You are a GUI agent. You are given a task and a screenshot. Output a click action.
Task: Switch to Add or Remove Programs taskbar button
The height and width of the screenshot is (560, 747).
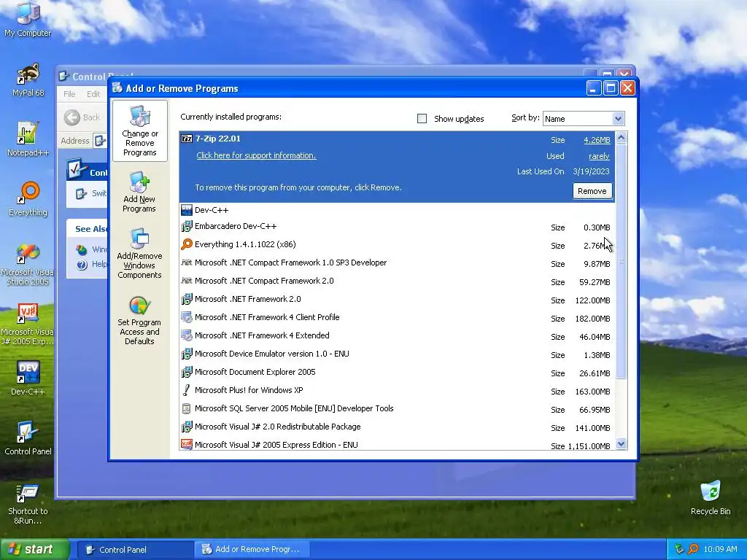pyautogui.click(x=252, y=550)
